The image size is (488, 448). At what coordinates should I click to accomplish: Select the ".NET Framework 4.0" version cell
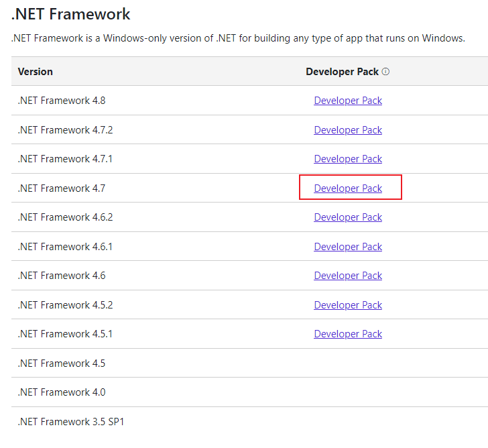click(62, 392)
